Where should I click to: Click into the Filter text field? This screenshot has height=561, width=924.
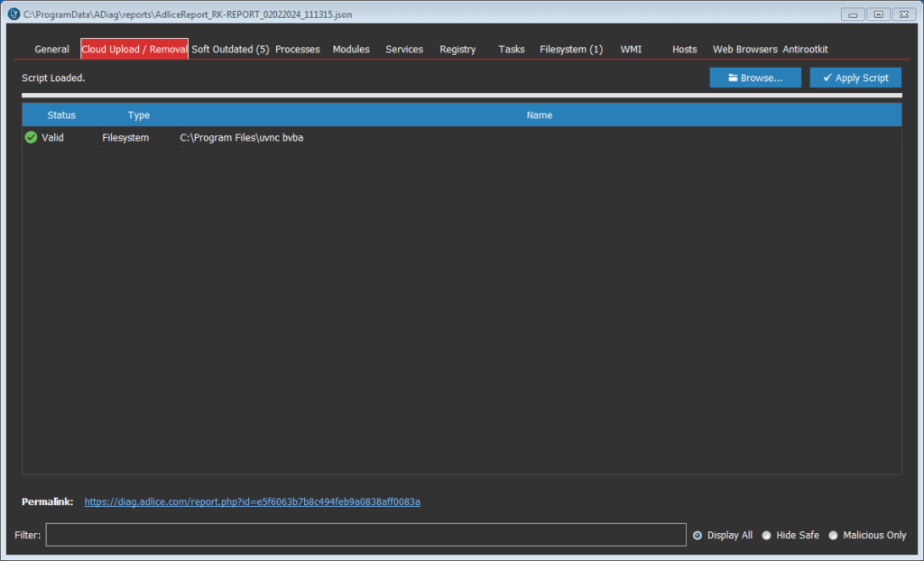[x=365, y=535]
